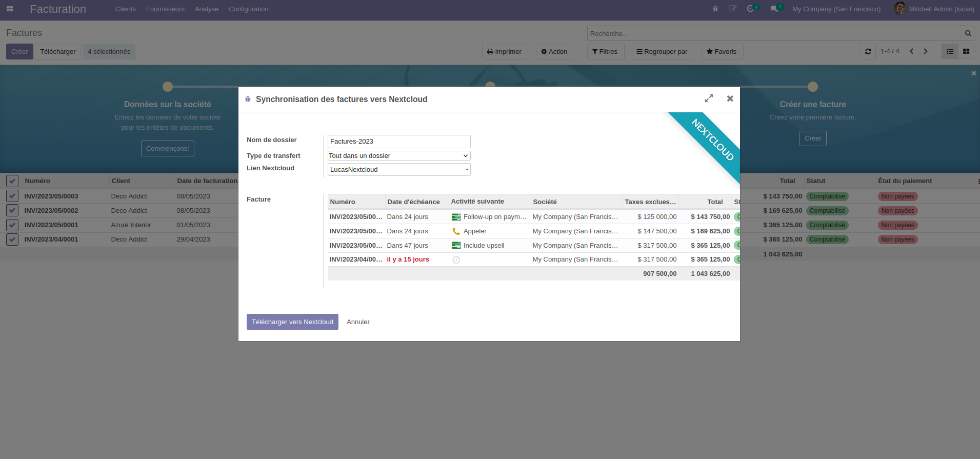
Task: Click Mitchell Admin user avatar
Action: [x=900, y=9]
